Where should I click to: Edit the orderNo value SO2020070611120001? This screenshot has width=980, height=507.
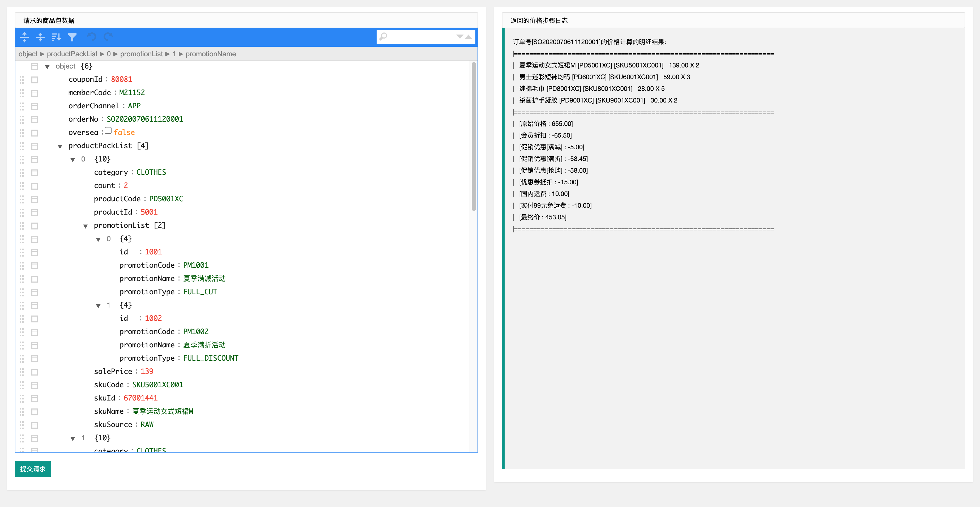pos(145,119)
